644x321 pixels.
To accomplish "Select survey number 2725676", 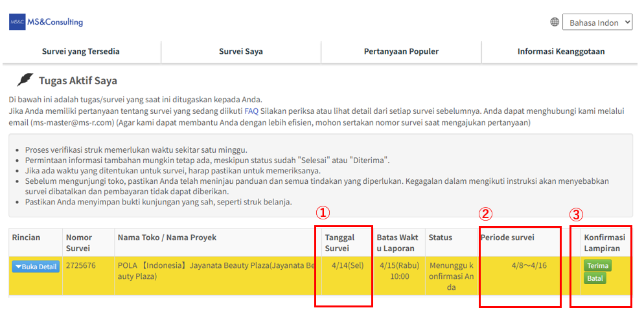I will [80, 265].
